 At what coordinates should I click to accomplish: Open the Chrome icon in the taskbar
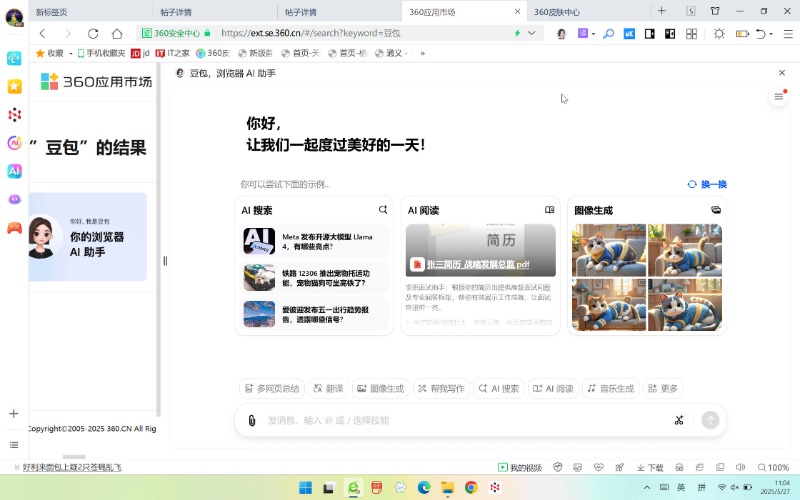click(471, 487)
